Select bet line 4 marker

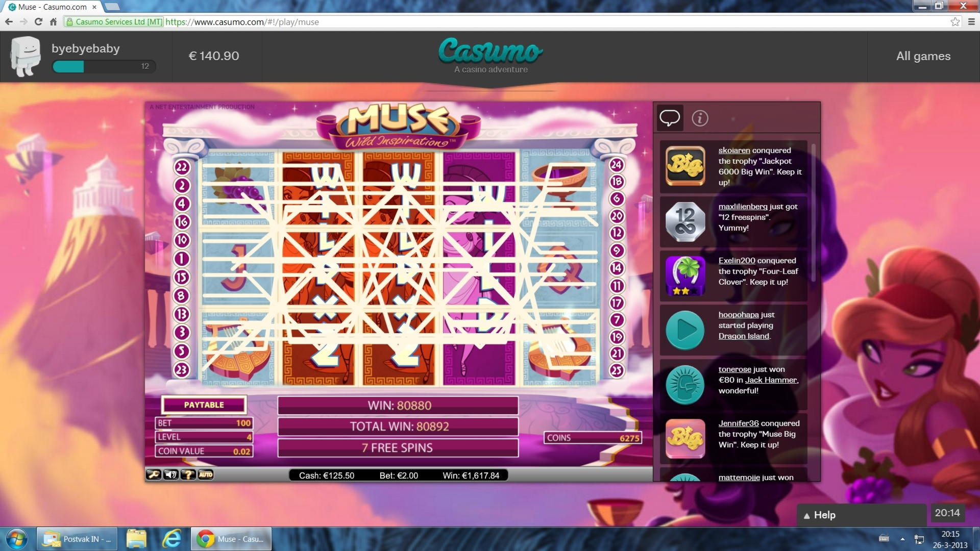coord(182,204)
